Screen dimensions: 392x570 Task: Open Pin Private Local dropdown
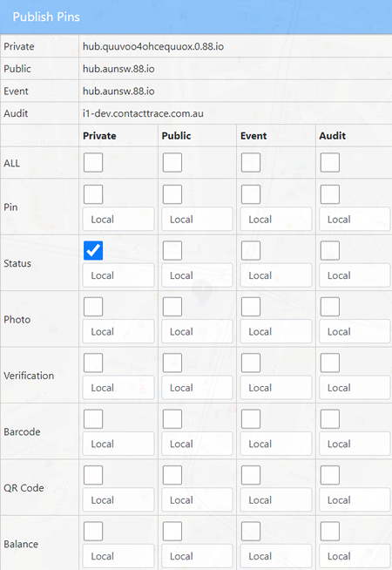[x=118, y=220]
